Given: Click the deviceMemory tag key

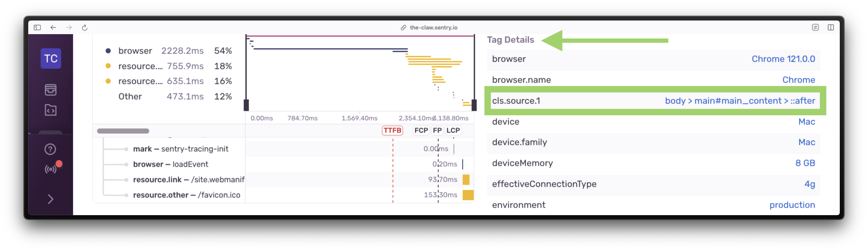Looking at the screenshot, I should [522, 163].
